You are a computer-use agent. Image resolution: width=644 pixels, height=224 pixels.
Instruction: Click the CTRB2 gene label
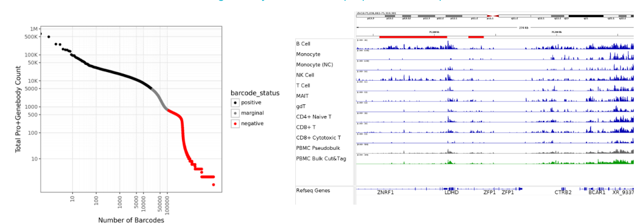point(563,192)
